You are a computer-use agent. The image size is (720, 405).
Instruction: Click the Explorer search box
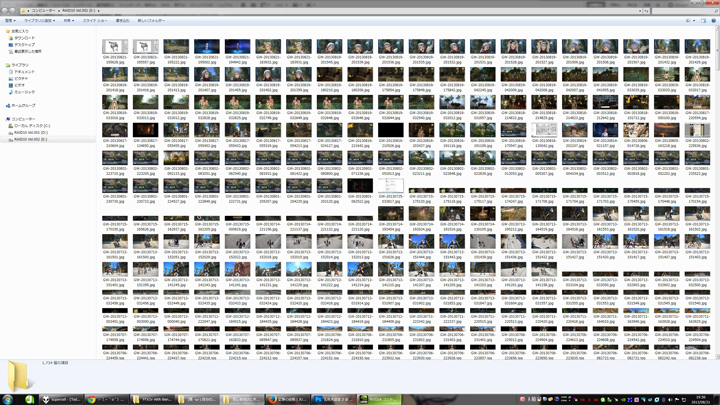pyautogui.click(x=684, y=10)
